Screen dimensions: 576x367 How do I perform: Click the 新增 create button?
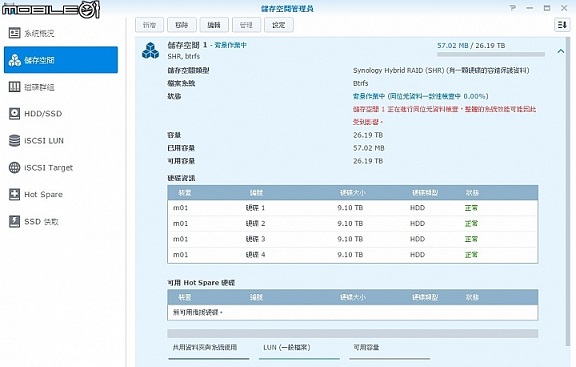(149, 25)
